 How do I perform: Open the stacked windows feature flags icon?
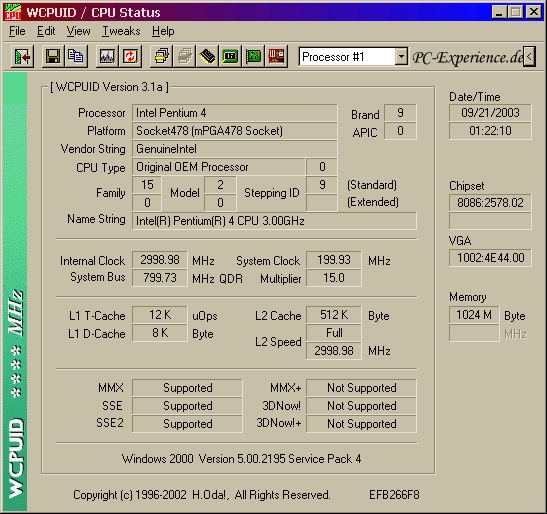tap(161, 56)
